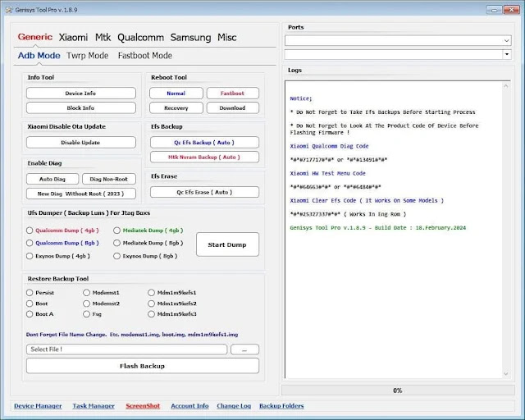Switch to the Misc tab

[227, 37]
